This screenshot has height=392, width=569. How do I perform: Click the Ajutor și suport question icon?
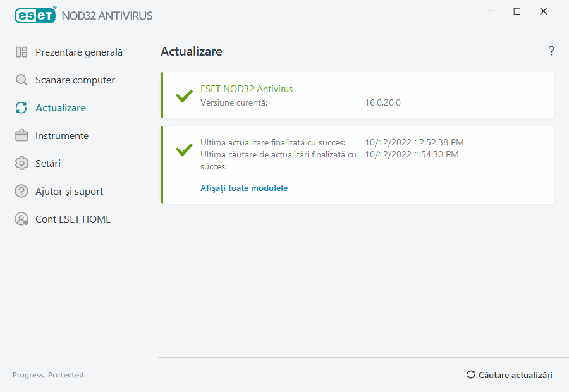coord(21,192)
